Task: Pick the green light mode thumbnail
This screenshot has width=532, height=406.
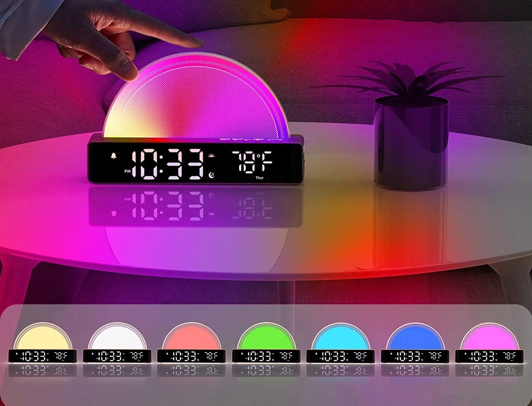Action: pyautogui.click(x=266, y=337)
